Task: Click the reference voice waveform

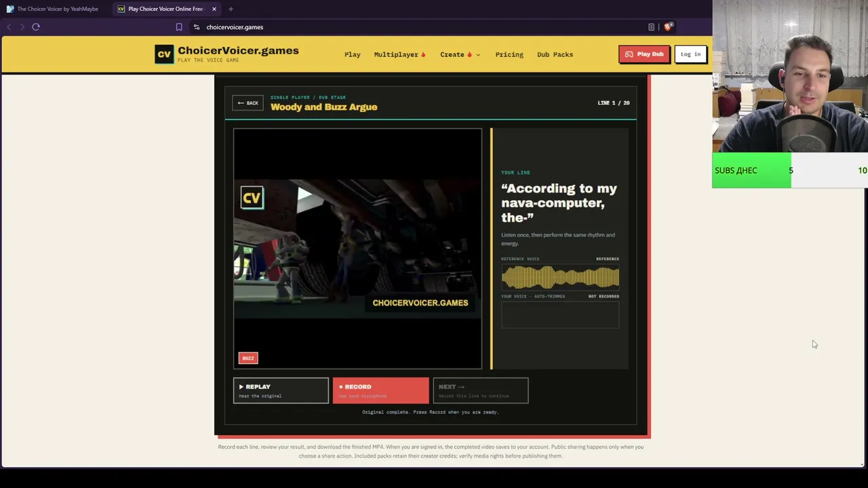Action: tap(560, 277)
